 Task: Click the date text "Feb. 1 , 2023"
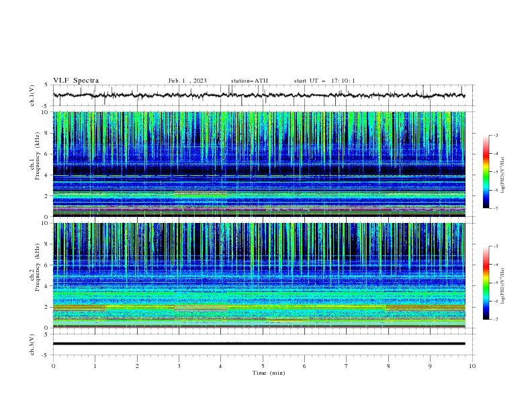pos(187,81)
